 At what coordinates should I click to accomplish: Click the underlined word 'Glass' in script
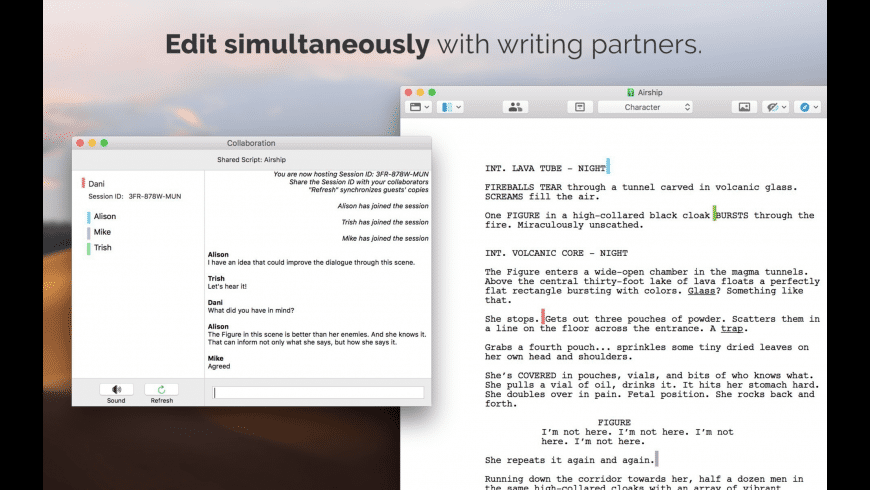click(701, 291)
